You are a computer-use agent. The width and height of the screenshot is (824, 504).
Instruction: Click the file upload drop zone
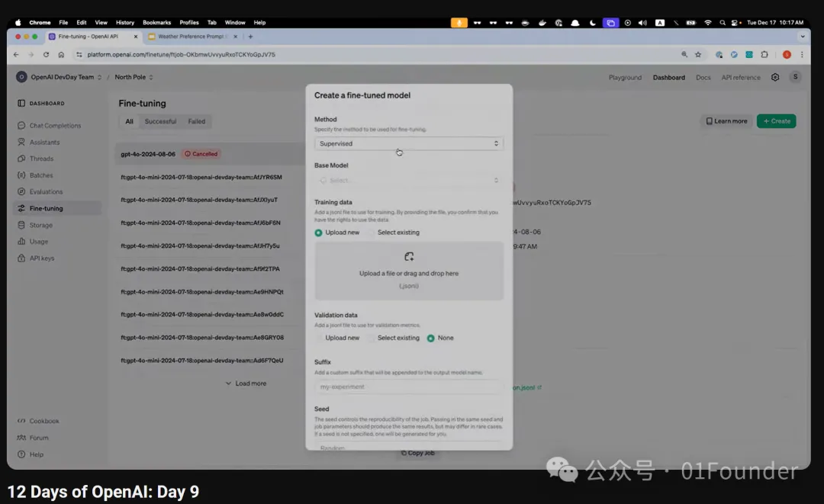click(x=409, y=271)
